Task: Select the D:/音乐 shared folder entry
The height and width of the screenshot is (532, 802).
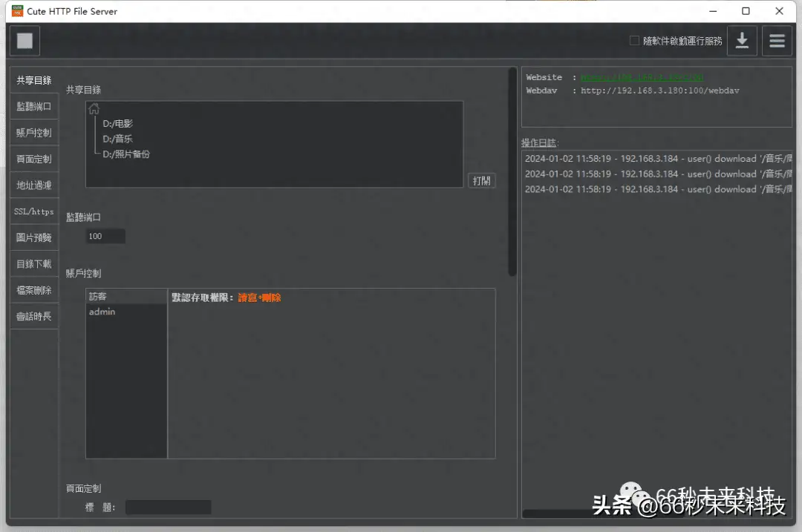Action: click(x=118, y=139)
